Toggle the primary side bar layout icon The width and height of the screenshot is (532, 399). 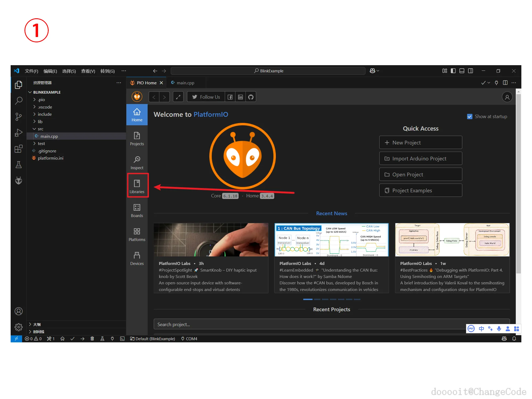point(453,71)
